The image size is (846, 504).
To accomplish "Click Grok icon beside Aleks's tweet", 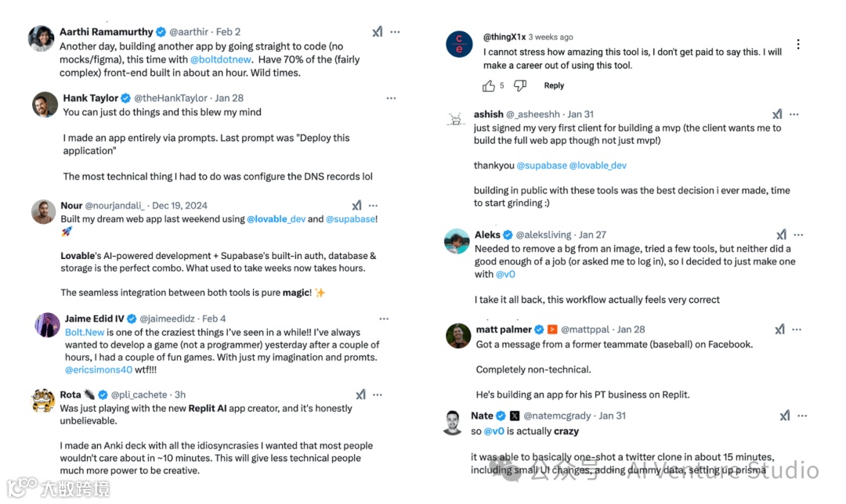I will tap(781, 235).
